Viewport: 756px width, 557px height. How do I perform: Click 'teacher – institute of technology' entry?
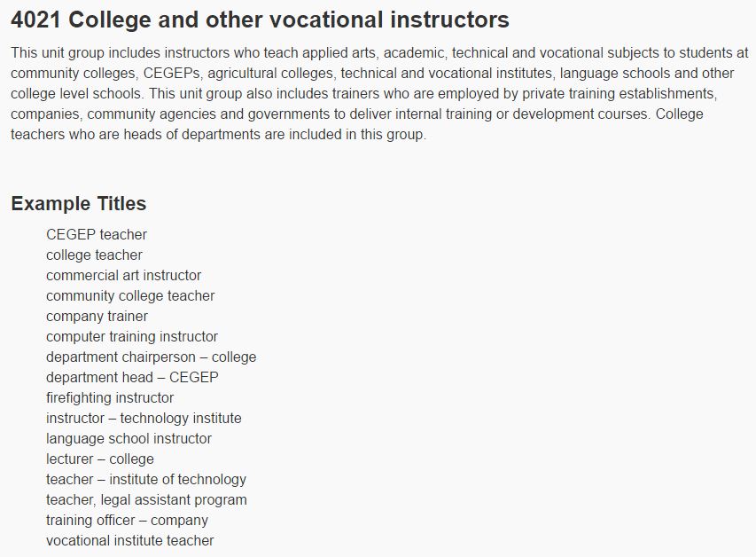[x=146, y=479]
